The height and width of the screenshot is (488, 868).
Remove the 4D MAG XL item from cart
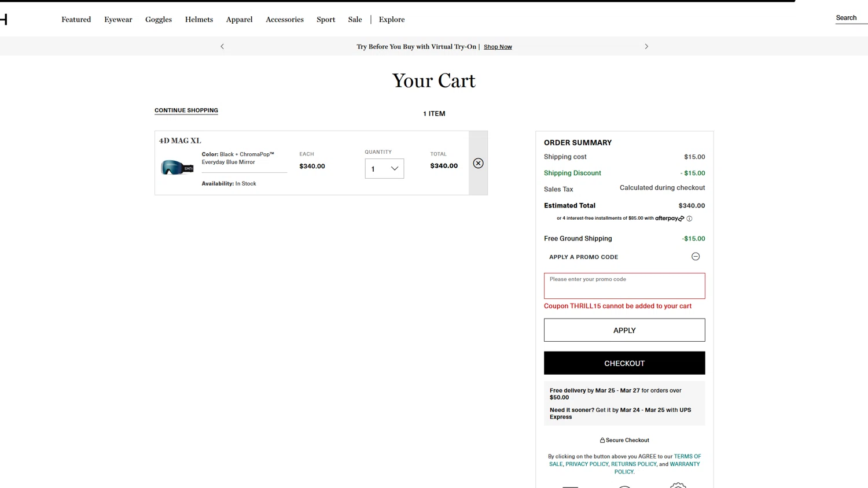point(478,163)
